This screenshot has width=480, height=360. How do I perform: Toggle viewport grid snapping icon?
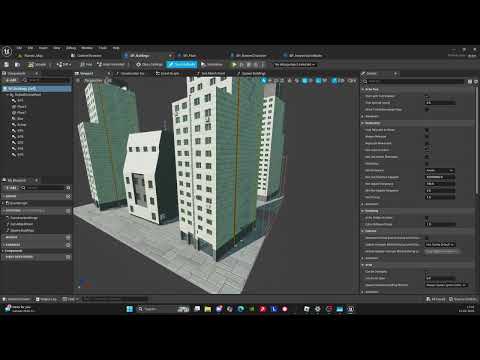click(x=304, y=81)
